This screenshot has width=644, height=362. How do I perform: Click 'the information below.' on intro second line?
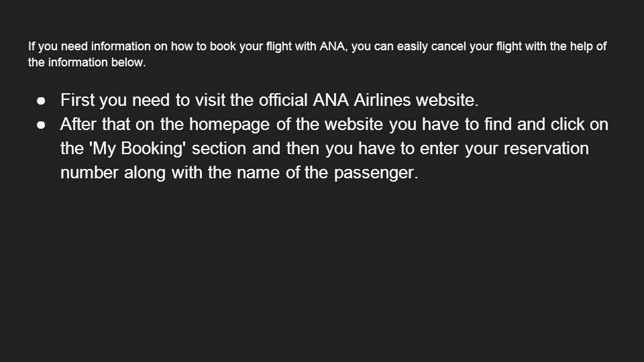[x=87, y=62]
